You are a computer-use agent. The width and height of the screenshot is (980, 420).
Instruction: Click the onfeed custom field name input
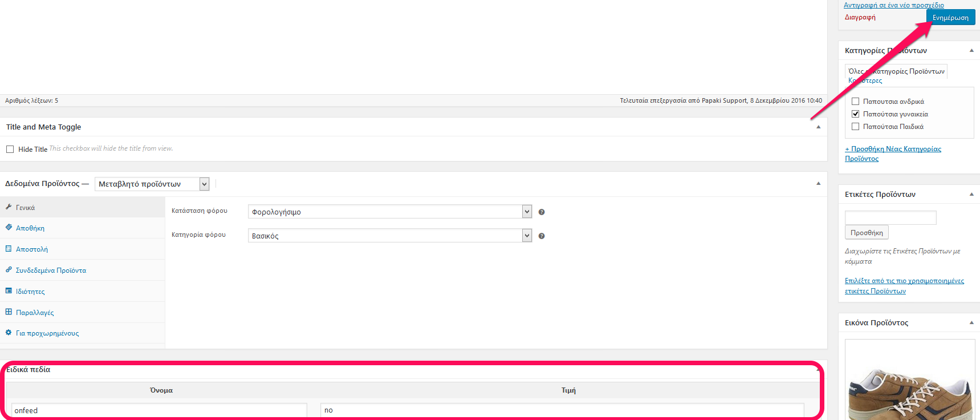[158, 410]
